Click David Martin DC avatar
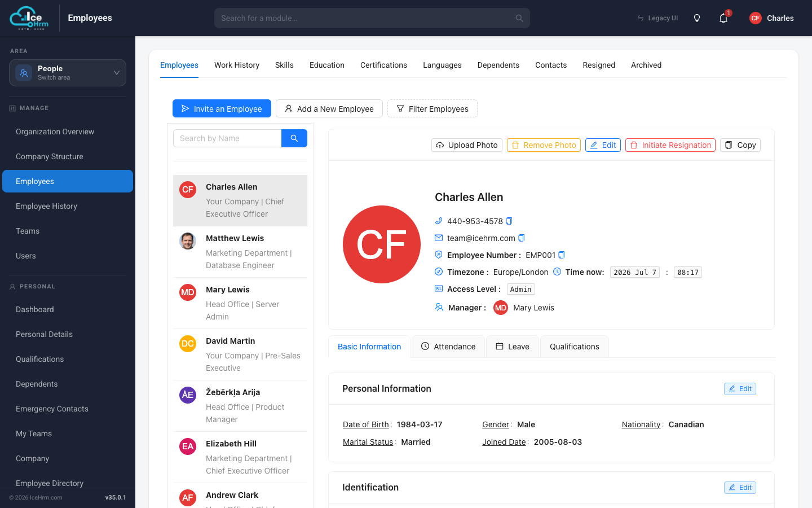 [188, 344]
